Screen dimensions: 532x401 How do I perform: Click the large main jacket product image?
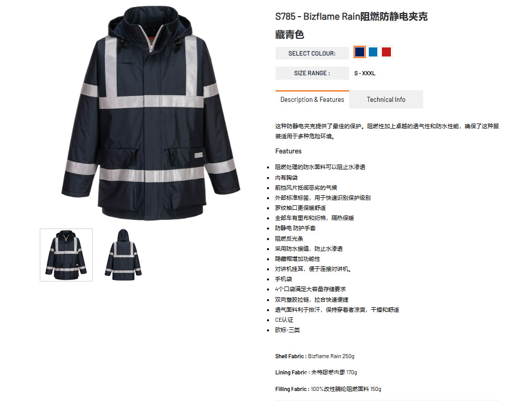[x=151, y=113]
